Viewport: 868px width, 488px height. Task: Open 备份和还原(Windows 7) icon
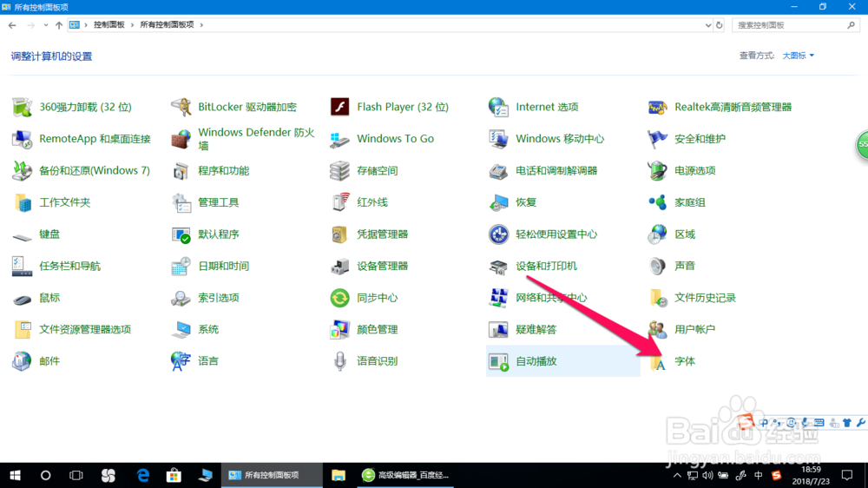coord(23,170)
